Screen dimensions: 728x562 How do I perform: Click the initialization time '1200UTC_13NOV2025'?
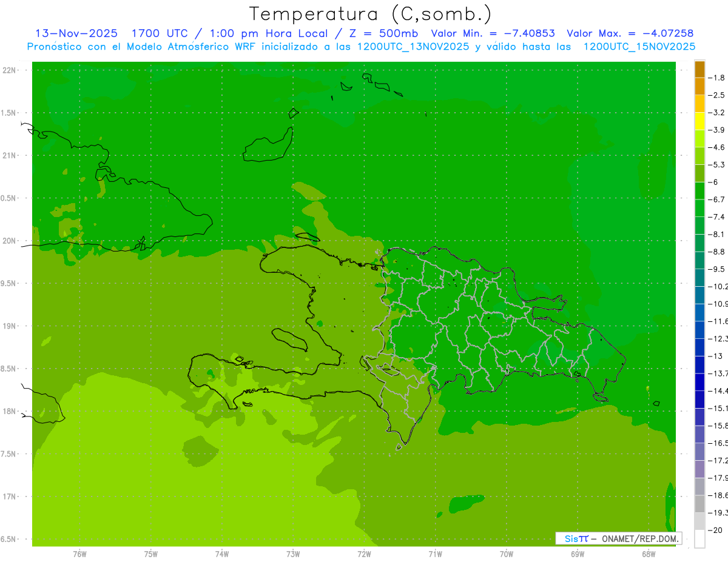(x=413, y=47)
